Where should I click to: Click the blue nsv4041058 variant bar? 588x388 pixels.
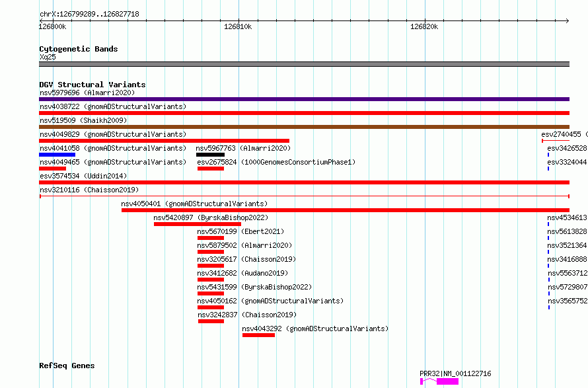57,155
